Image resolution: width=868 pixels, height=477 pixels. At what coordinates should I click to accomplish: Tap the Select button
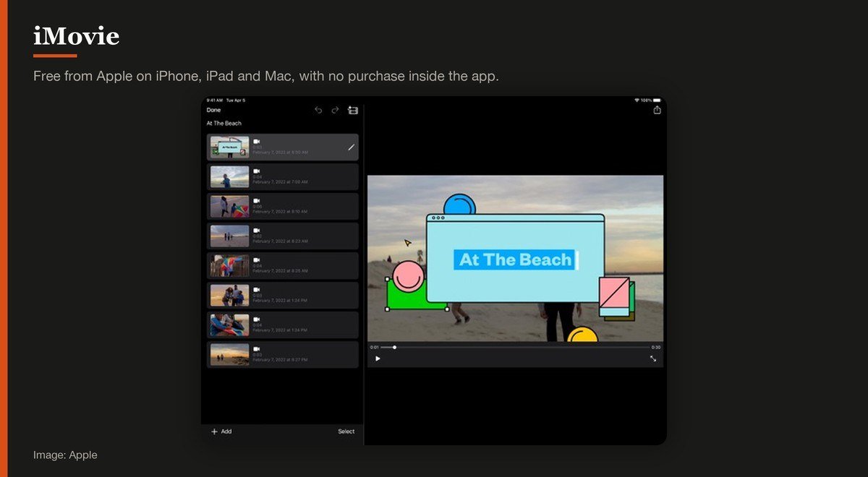[x=346, y=431]
